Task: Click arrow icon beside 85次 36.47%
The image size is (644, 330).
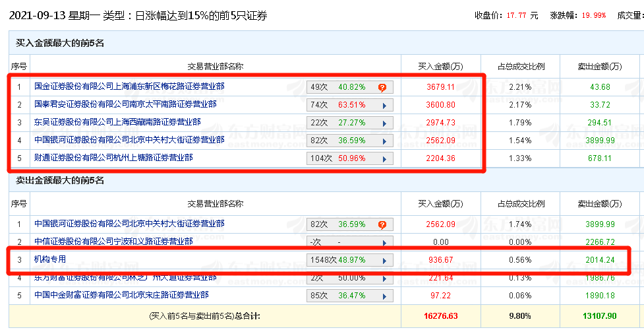Action: pos(384,296)
